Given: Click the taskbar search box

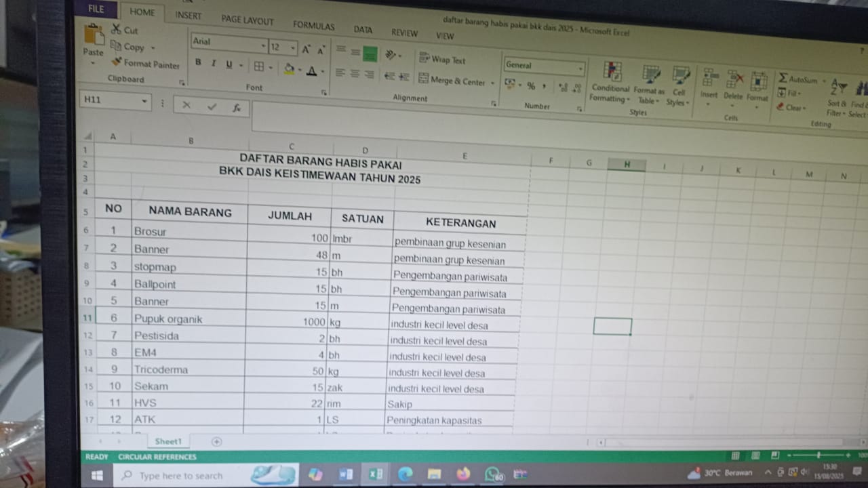Looking at the screenshot, I should point(206,476).
